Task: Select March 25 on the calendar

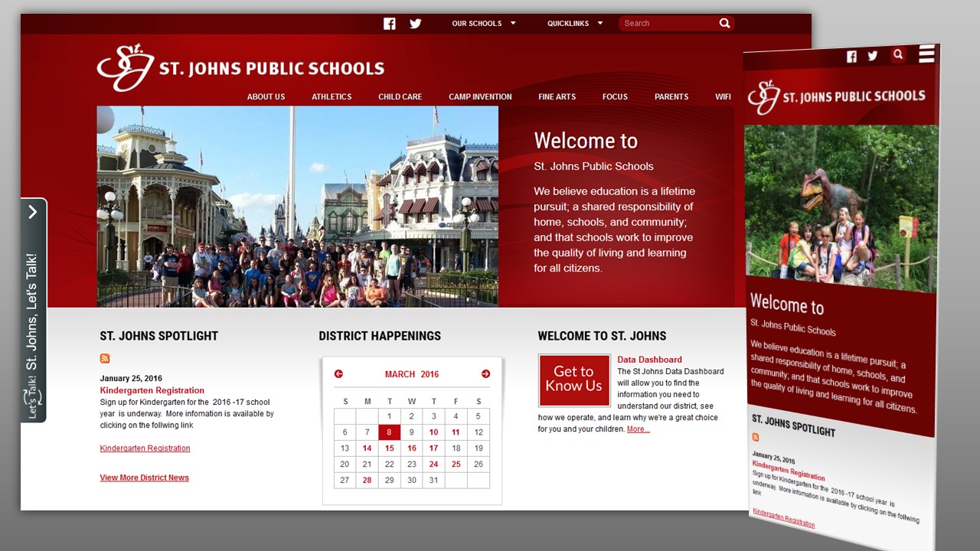Action: (x=456, y=465)
